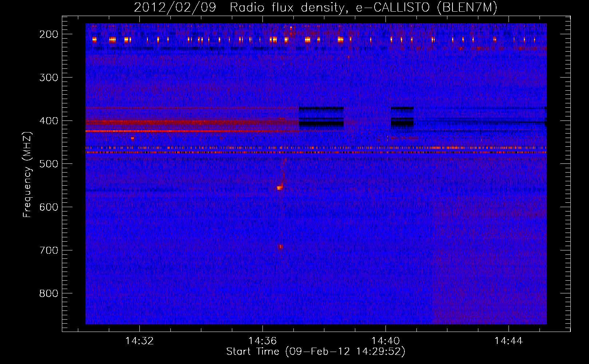Click the "Start Time (09-Feb-12 14:29:52)" label

click(316, 351)
